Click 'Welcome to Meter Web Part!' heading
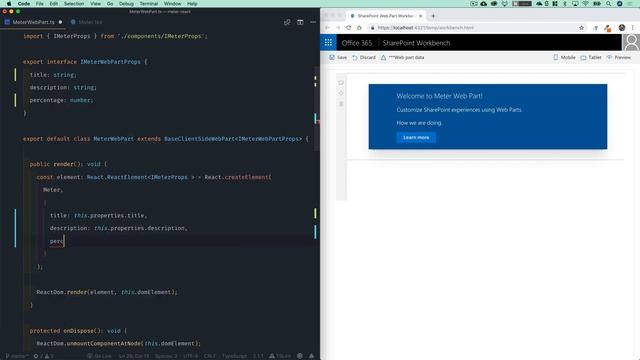The image size is (640, 360). pos(439,96)
